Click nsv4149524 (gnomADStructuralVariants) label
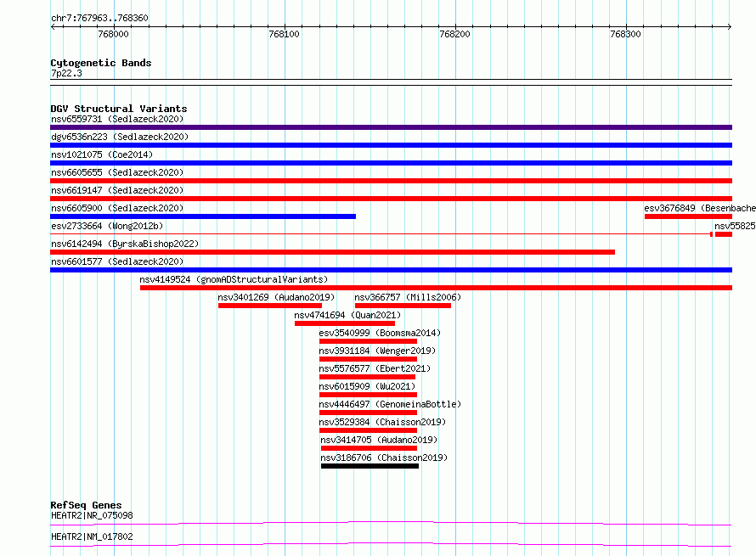The image size is (756, 556). 234,279
